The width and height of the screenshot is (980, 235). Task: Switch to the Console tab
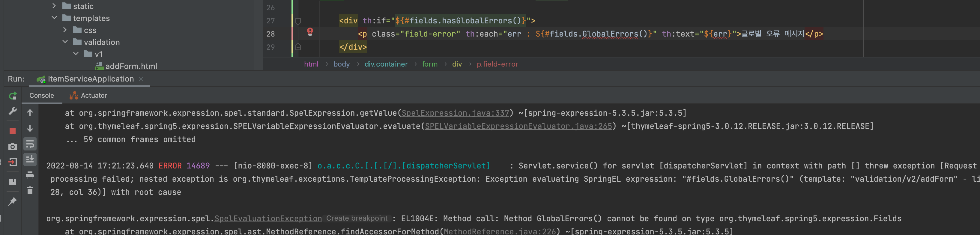(41, 95)
